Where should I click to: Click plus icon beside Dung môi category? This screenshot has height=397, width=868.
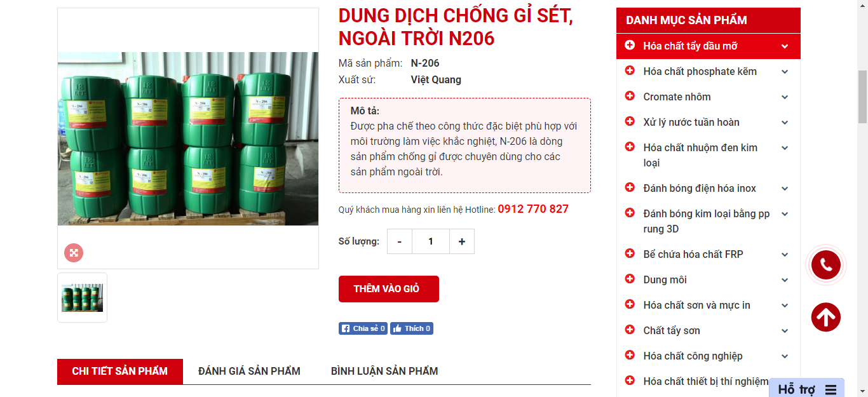click(630, 279)
